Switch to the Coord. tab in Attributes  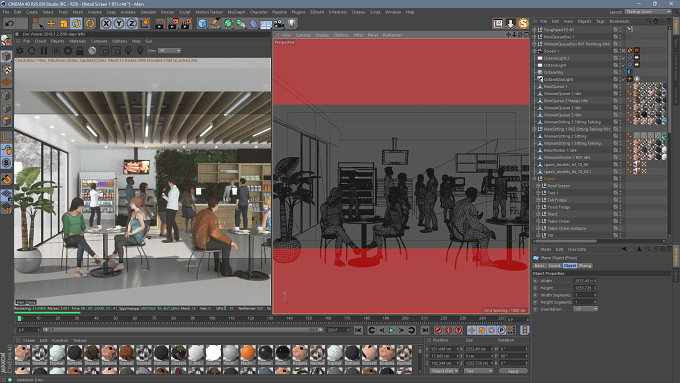tap(555, 265)
